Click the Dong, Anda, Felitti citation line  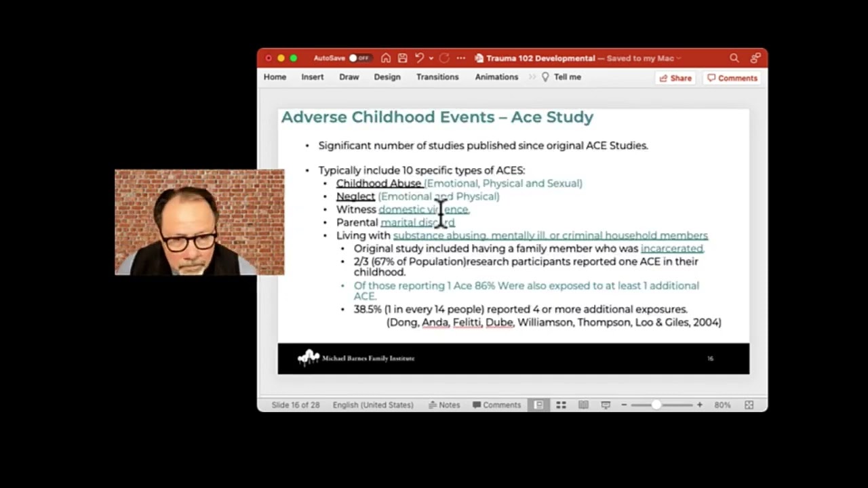click(x=554, y=322)
